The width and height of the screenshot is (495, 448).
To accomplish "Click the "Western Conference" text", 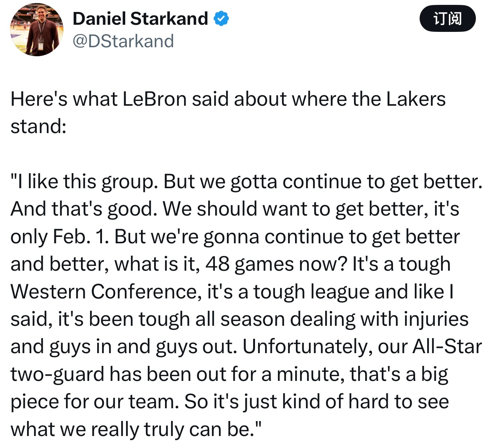I will click(x=104, y=292).
